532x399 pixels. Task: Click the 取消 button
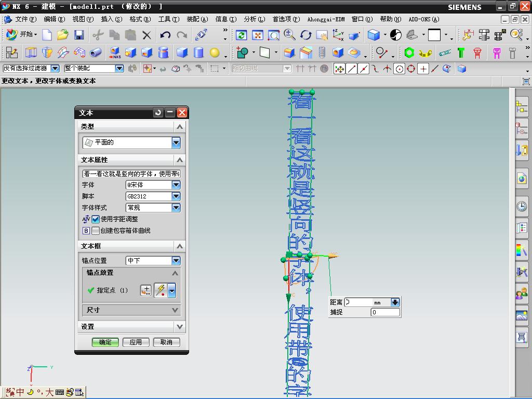tap(166, 342)
